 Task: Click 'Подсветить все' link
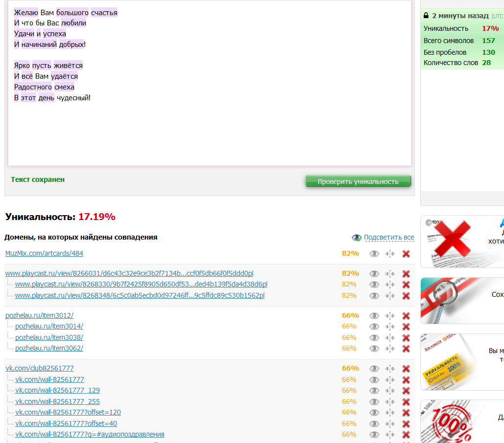389,238
